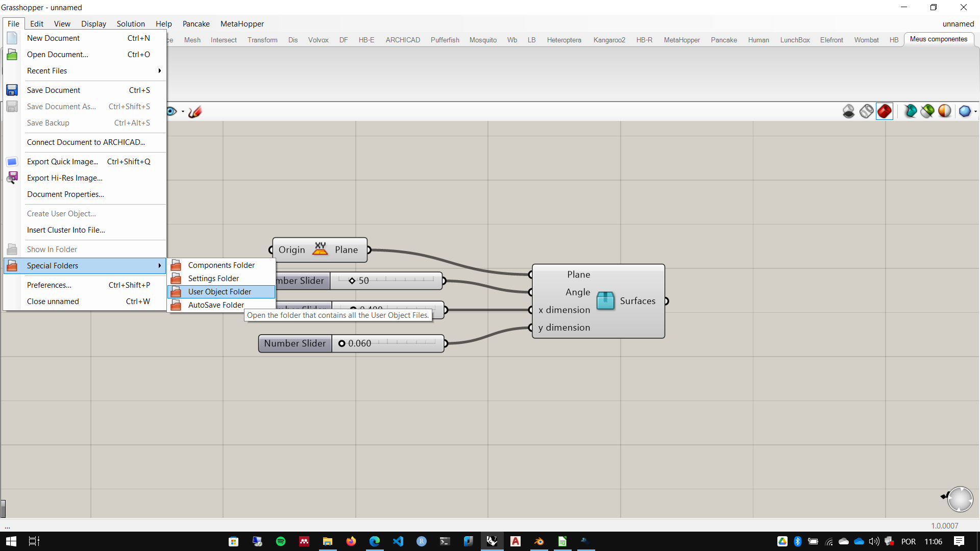This screenshot has height=551, width=980.
Task: Switch to the Heteroptera component tab
Action: pos(564,40)
